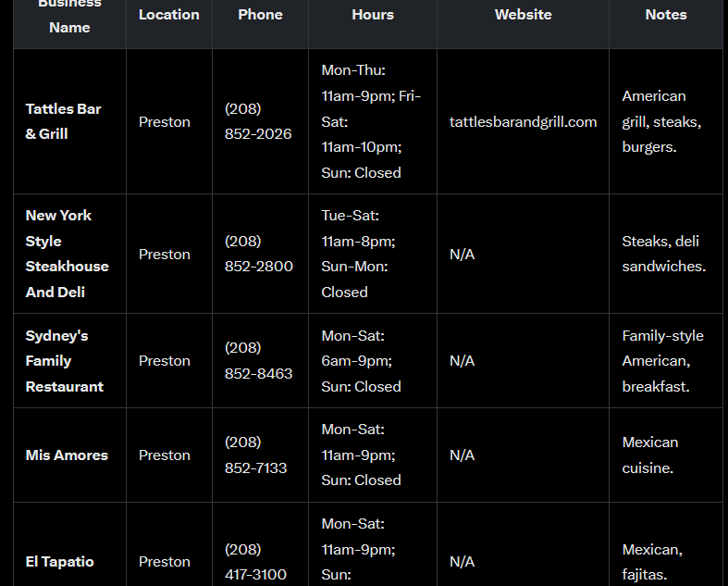
Task: Select the New York Style Steakhouse And Deli cell
Action: (69, 254)
